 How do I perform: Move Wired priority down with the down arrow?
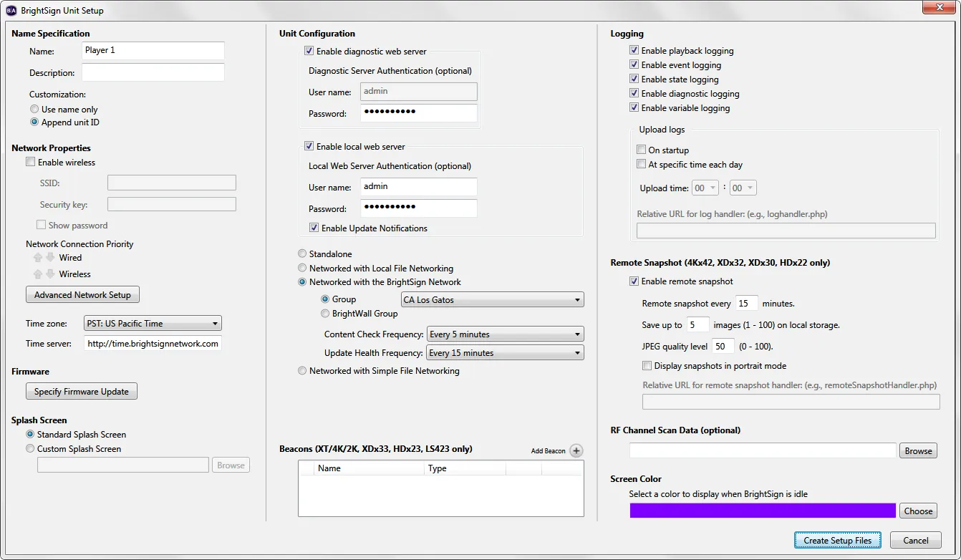(x=50, y=258)
